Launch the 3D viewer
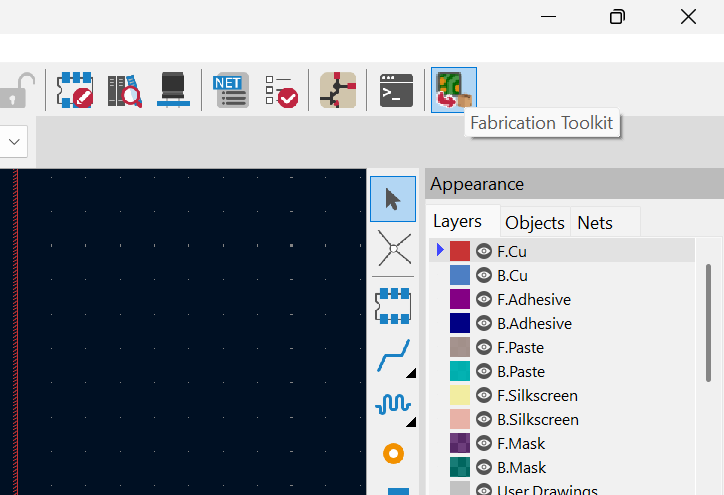Viewport: 724px width, 495px height. click(174, 90)
